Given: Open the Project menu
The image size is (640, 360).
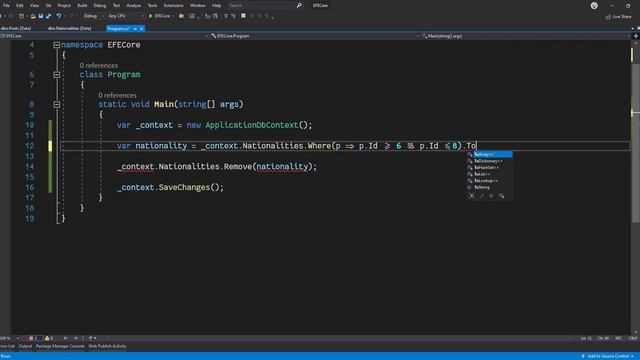Looking at the screenshot, I should pyautogui.click(x=64, y=5).
